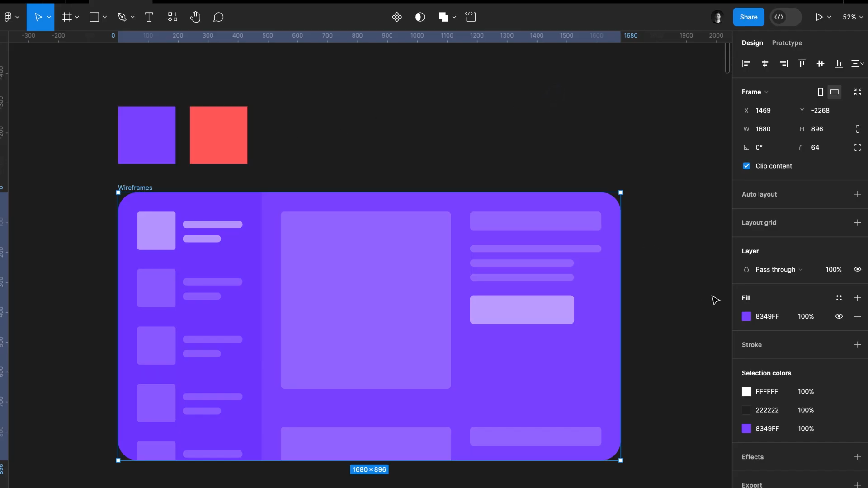This screenshot has width=868, height=488.
Task: Open the 52% zoom dropdown
Action: click(x=853, y=17)
